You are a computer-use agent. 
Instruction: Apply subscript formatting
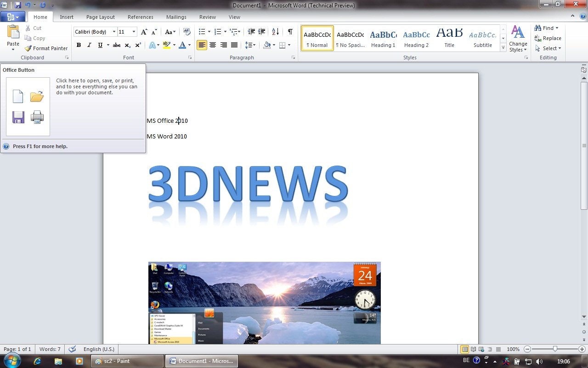(128, 45)
